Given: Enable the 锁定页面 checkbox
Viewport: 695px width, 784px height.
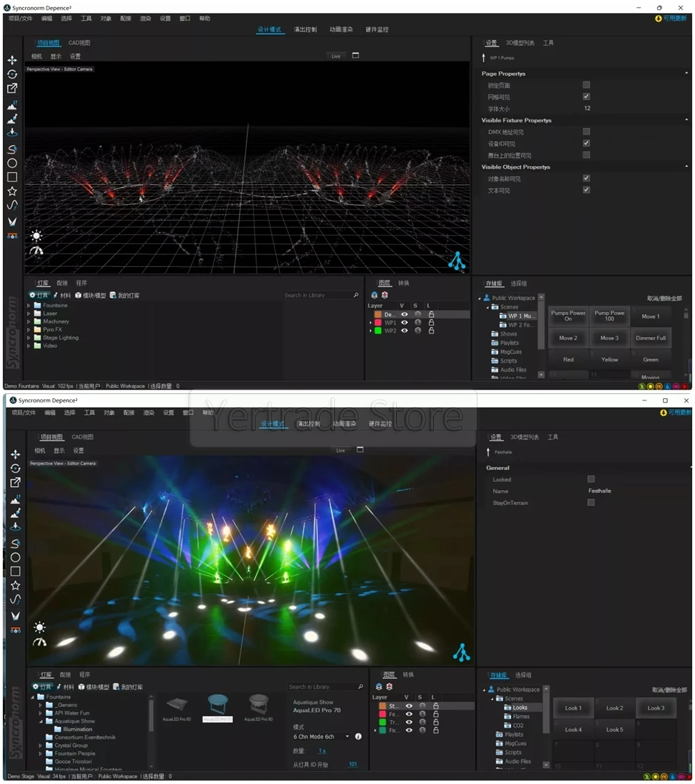Looking at the screenshot, I should [587, 85].
